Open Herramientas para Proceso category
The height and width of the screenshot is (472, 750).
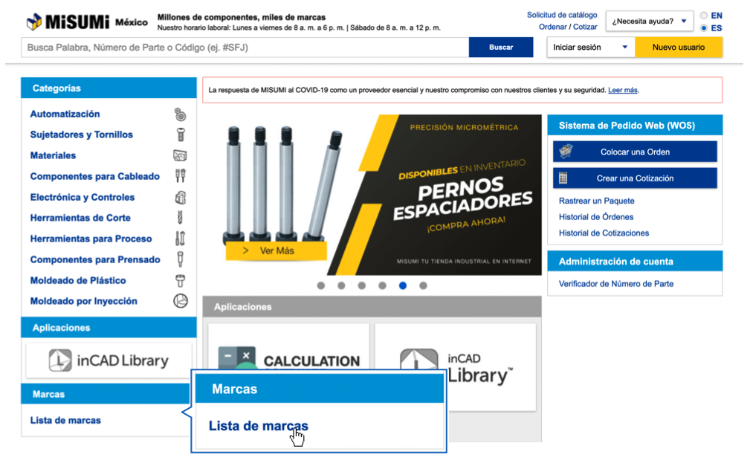91,239
